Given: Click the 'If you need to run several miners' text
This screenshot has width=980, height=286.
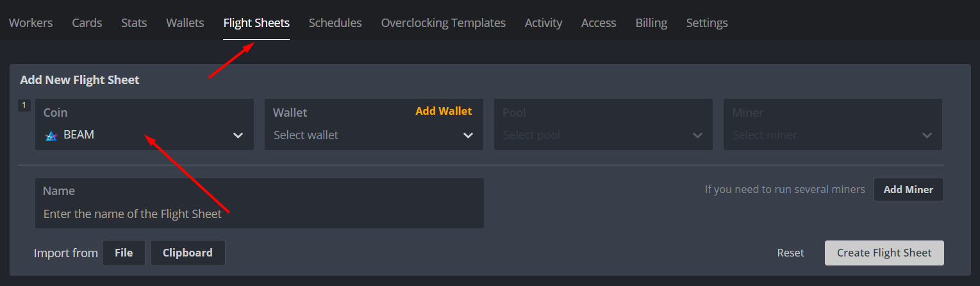Looking at the screenshot, I should (x=785, y=189).
